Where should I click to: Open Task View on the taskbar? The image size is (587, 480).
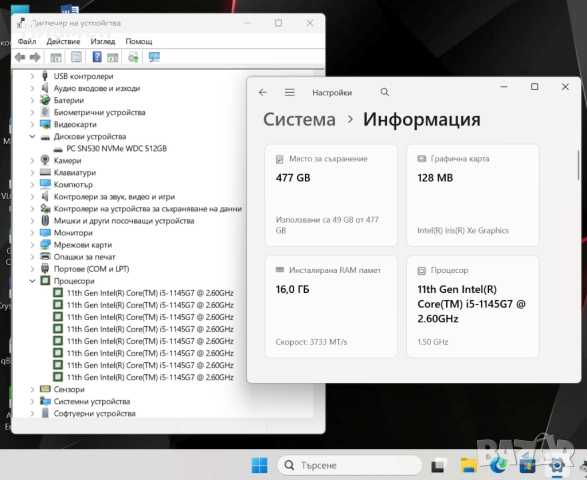439,465
